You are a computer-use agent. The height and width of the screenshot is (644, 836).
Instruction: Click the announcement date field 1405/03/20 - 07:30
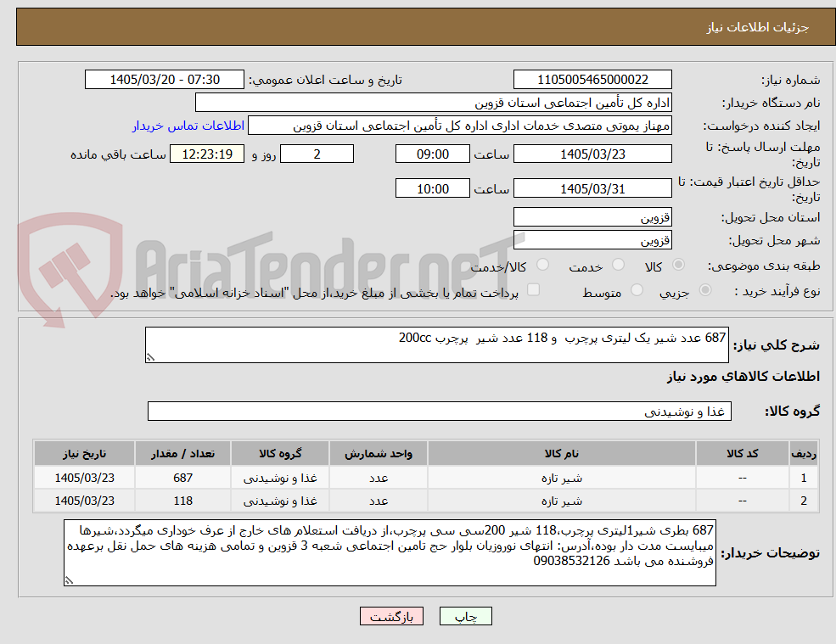(165, 80)
